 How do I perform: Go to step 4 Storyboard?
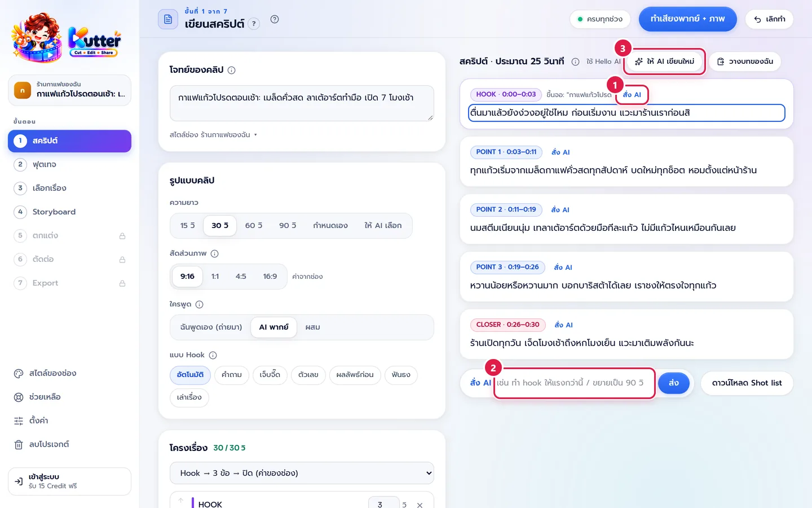click(69, 212)
